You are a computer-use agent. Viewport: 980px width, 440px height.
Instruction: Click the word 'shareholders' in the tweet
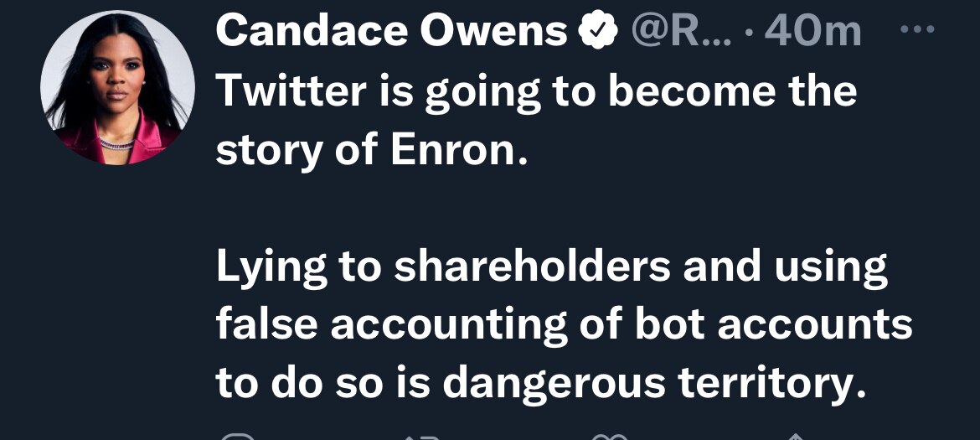tap(532, 267)
